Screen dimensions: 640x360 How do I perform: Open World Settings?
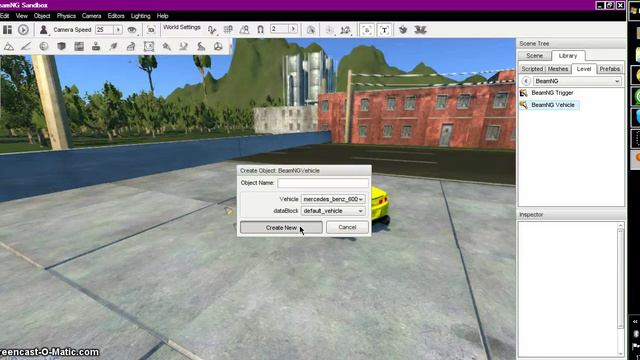tap(182, 27)
